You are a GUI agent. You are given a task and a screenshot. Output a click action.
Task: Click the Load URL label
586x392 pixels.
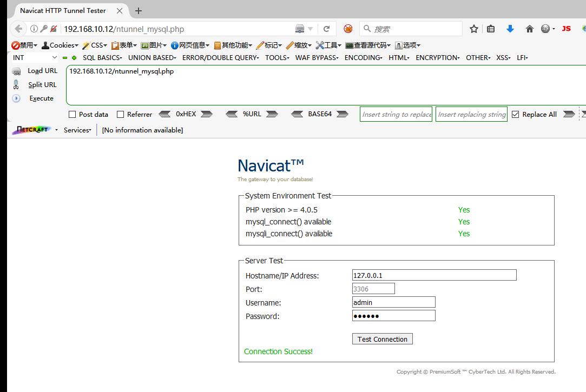click(x=43, y=71)
